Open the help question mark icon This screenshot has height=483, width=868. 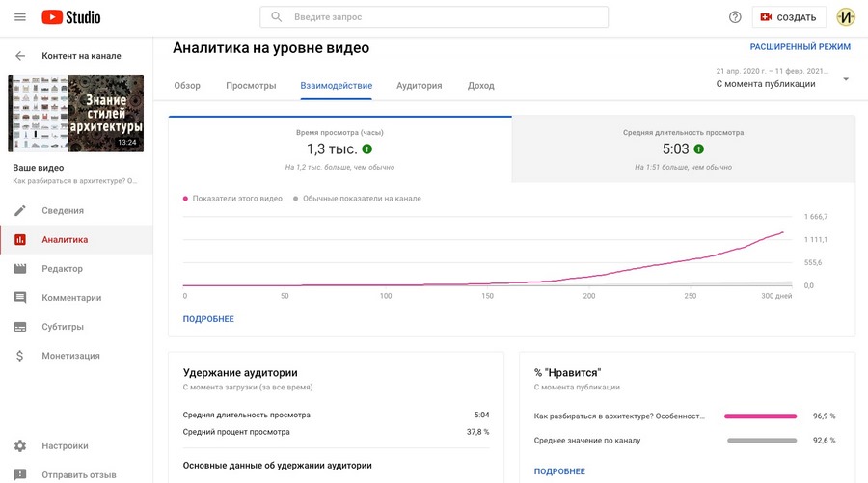click(735, 17)
